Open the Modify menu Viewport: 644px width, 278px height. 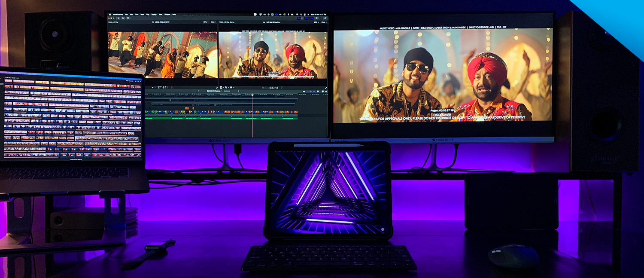[154, 15]
